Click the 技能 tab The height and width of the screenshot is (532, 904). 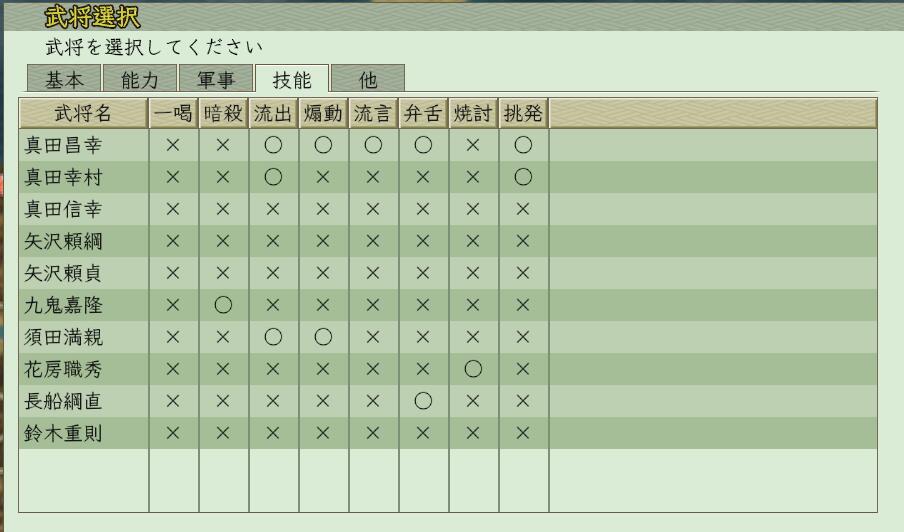click(291, 80)
